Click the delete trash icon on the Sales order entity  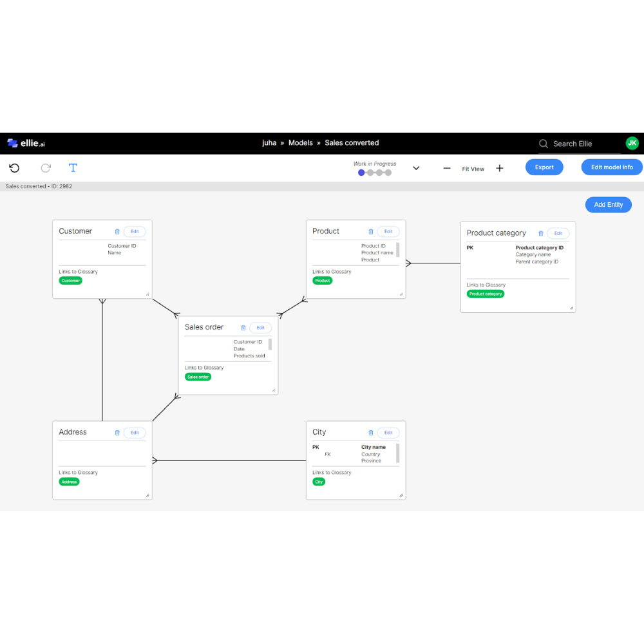[x=242, y=328]
